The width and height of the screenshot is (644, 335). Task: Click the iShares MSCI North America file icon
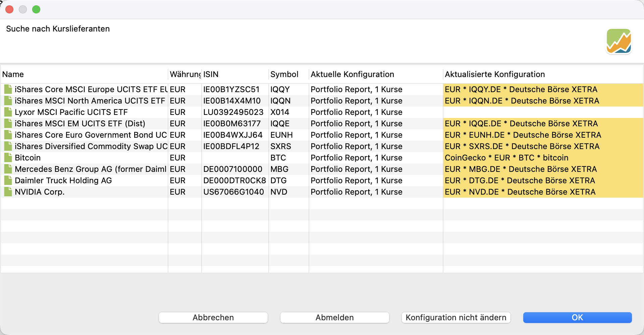(x=8, y=100)
